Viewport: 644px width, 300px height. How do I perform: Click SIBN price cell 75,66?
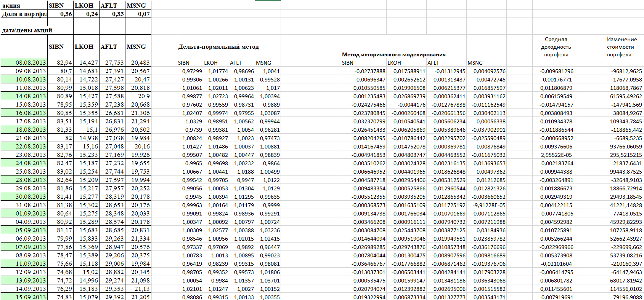pos(61,263)
